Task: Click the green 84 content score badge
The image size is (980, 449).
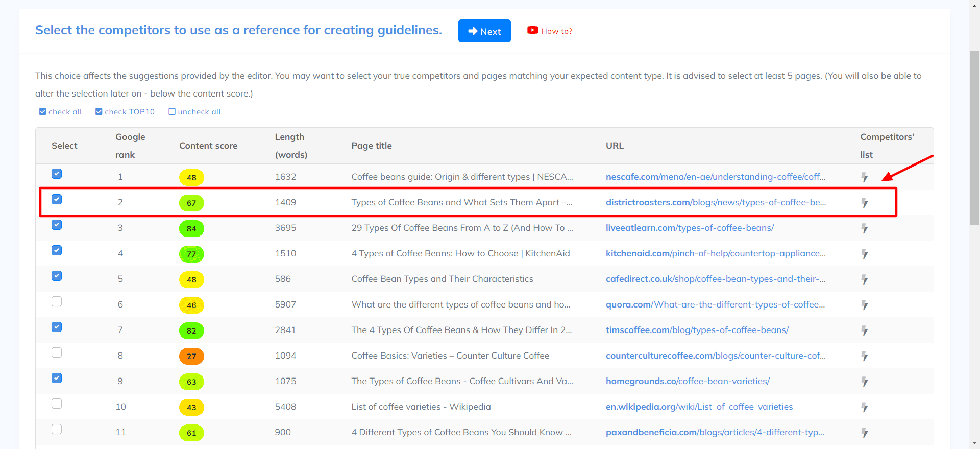Action: pos(191,228)
